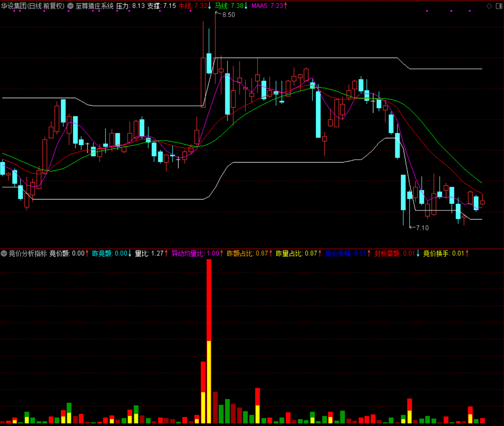The image size is (504, 426).
Task: Select the 竞价分析指标 indicator name
Action: tap(28, 253)
